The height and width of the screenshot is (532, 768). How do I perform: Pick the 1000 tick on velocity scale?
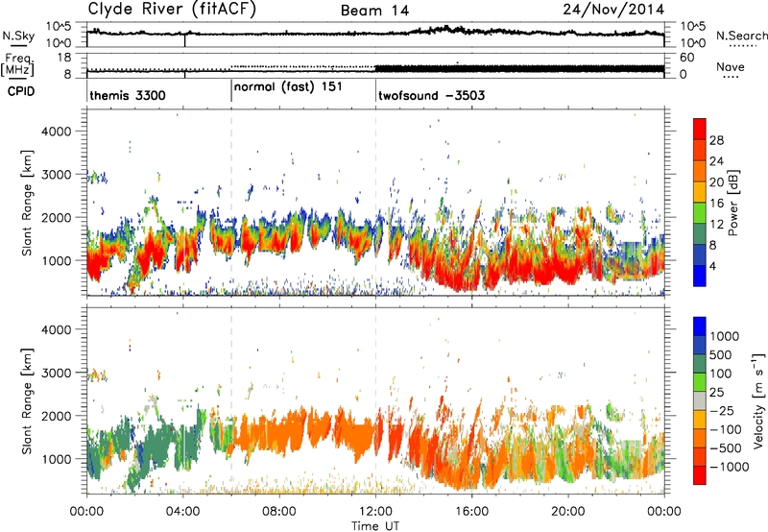(725, 336)
